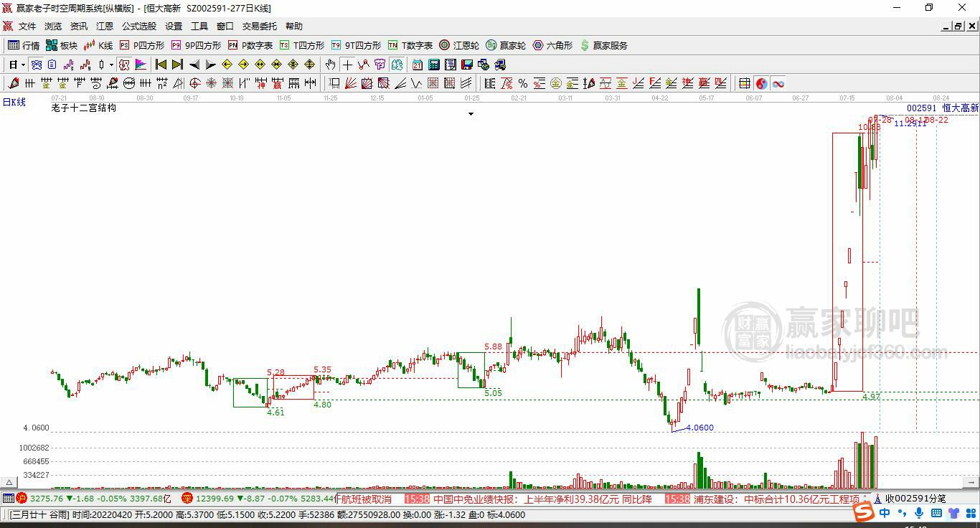Open the chart dropdown arrow below the date axis
This screenshot has width=980, height=528.
pyautogui.click(x=471, y=114)
